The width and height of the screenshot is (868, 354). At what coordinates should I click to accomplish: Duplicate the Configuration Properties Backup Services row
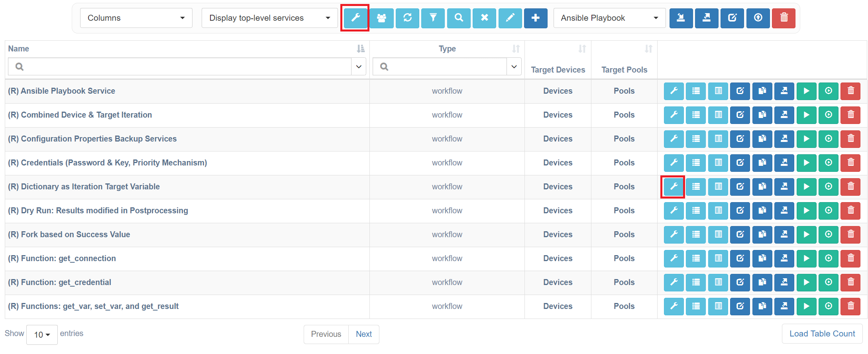click(762, 139)
